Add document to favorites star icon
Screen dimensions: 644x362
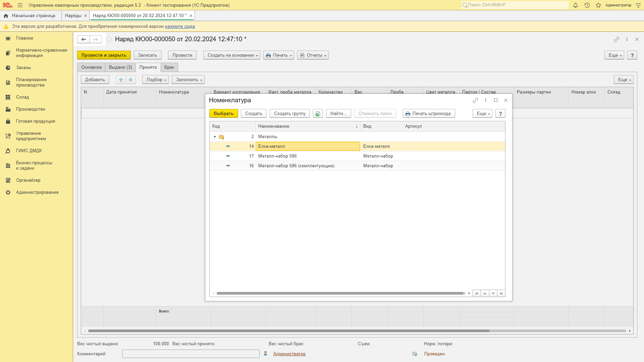pyautogui.click(x=109, y=39)
